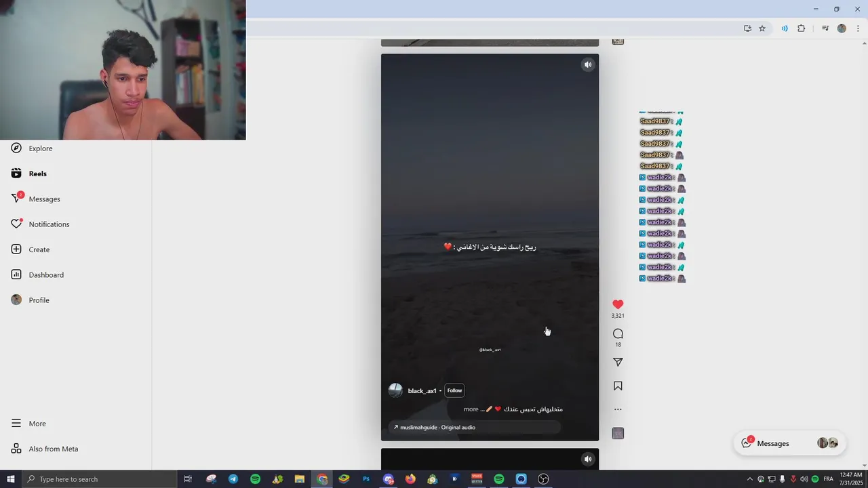Open the Windows Start menu
The width and height of the screenshot is (868, 488).
click(x=11, y=479)
